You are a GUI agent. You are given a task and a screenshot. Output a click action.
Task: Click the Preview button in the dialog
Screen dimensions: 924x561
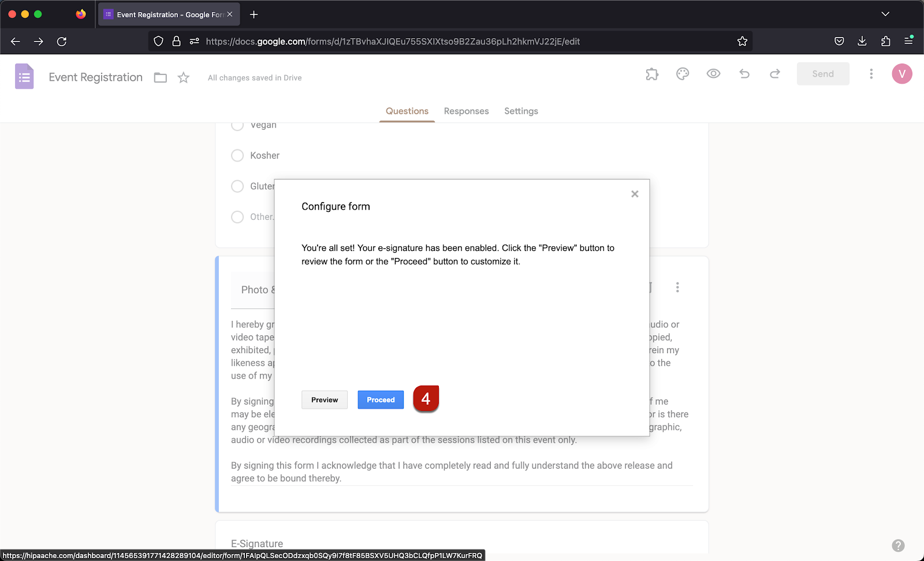pyautogui.click(x=324, y=399)
